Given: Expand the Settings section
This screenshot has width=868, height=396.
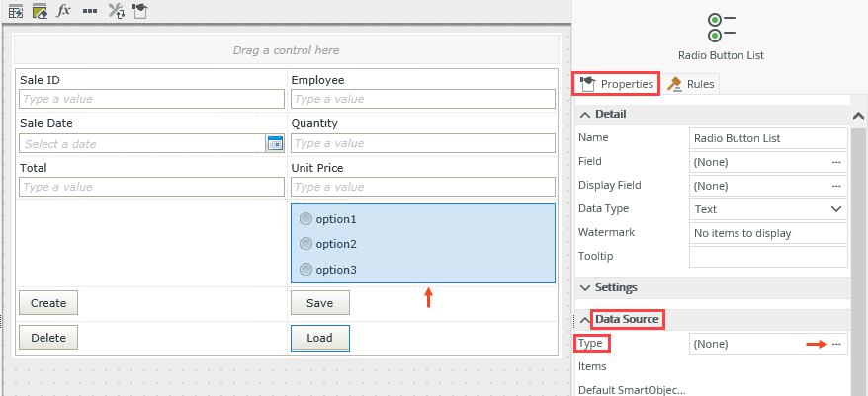Looking at the screenshot, I should point(584,288).
